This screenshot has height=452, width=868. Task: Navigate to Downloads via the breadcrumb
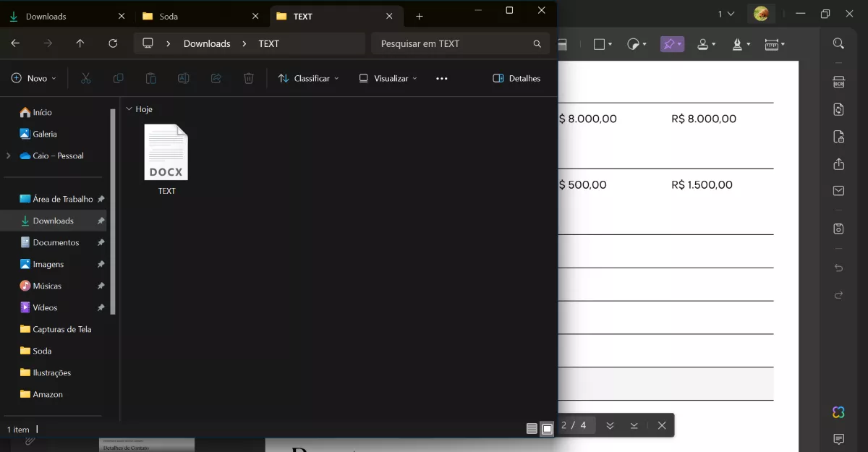pos(206,43)
